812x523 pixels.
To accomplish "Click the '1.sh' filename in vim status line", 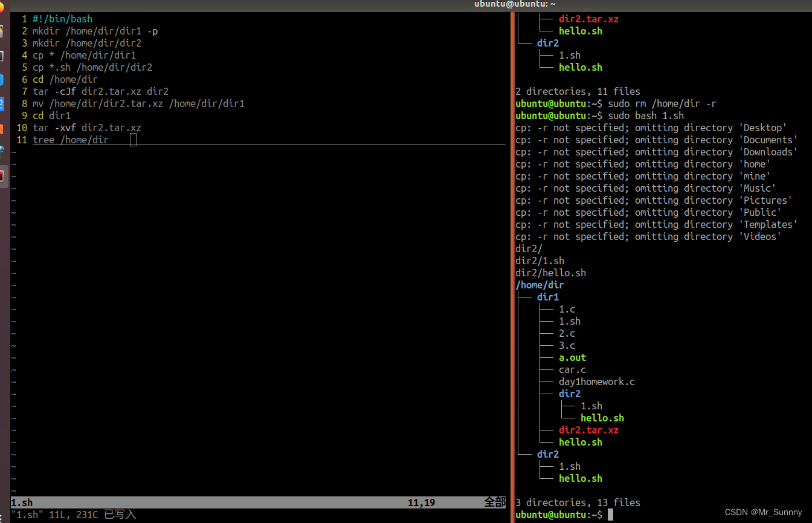I will click(x=22, y=502).
